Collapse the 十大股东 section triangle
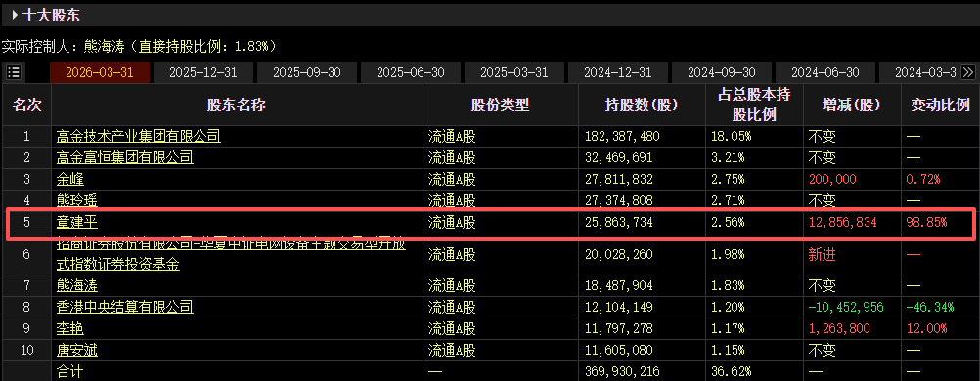Image resolution: width=980 pixels, height=381 pixels. 15,16
